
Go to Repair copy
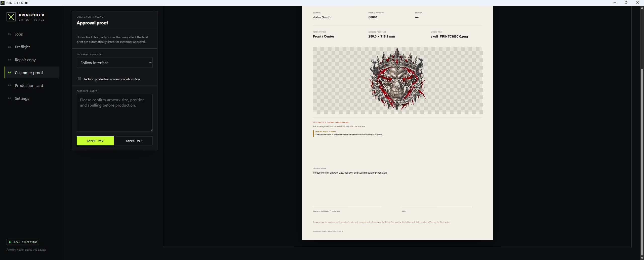click(31, 60)
